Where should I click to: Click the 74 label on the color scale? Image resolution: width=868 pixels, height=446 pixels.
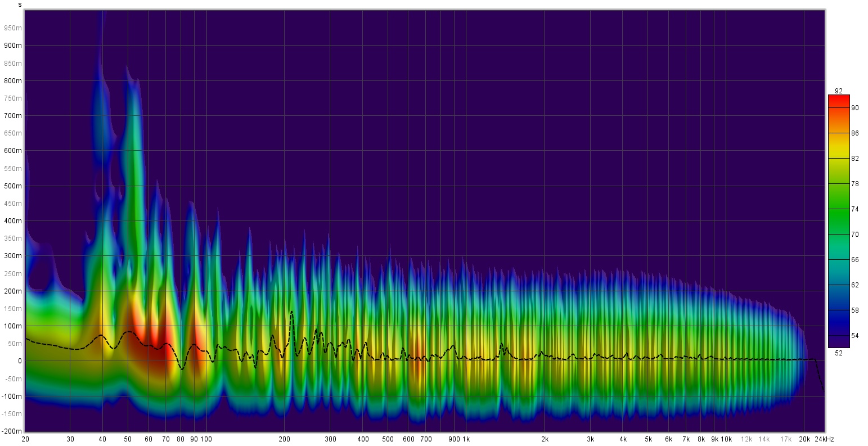tap(854, 209)
